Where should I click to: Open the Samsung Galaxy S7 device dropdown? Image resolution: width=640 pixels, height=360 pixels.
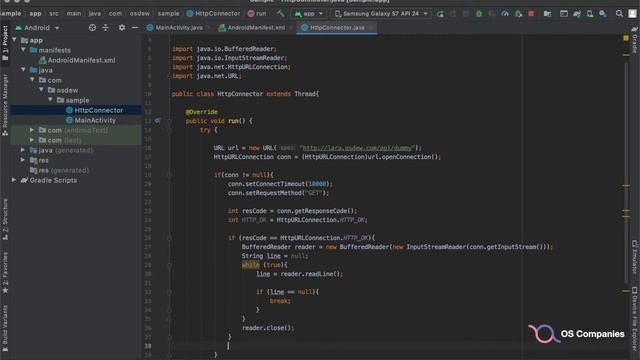tap(381, 14)
